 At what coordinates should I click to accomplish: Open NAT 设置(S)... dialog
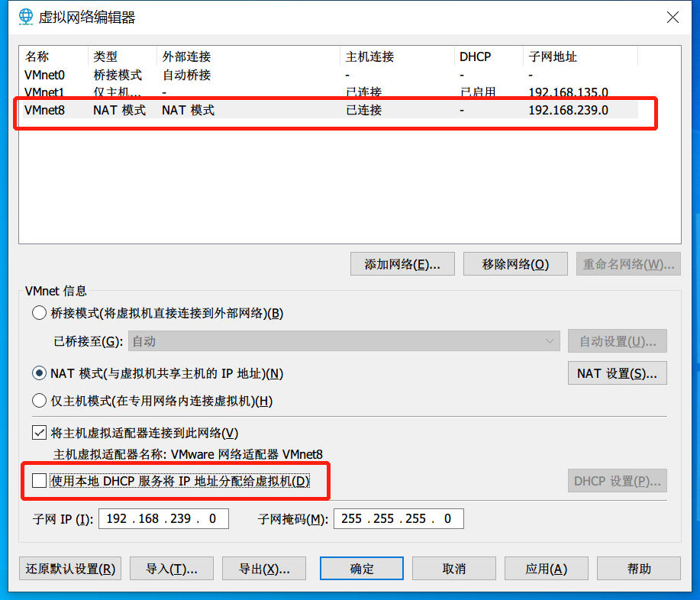pos(618,373)
